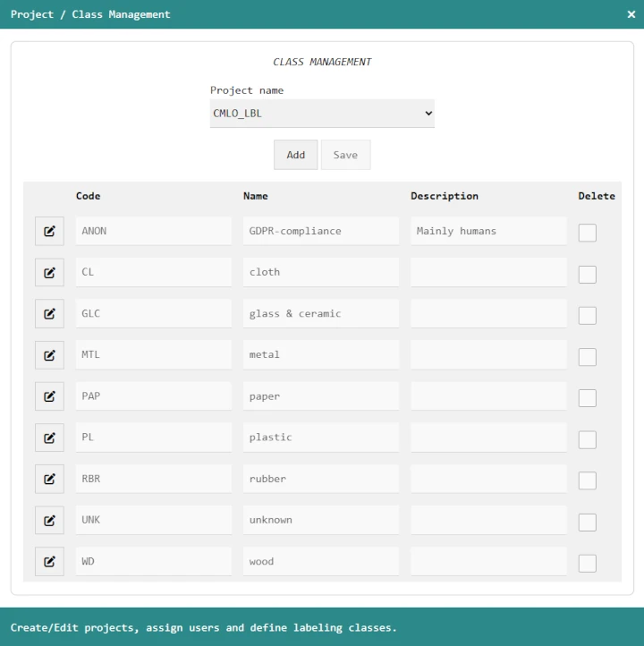Tick the Delete checkbox for ANON
The width and height of the screenshot is (644, 646).
click(x=587, y=233)
